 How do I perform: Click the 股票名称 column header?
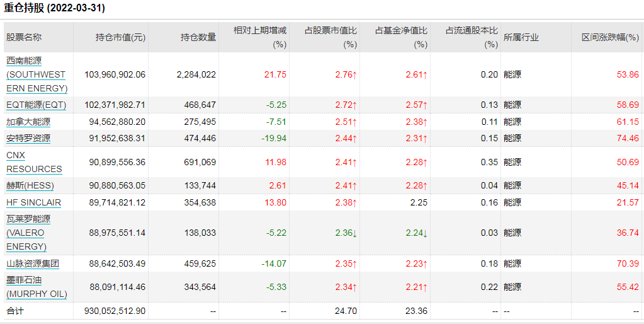click(24, 37)
